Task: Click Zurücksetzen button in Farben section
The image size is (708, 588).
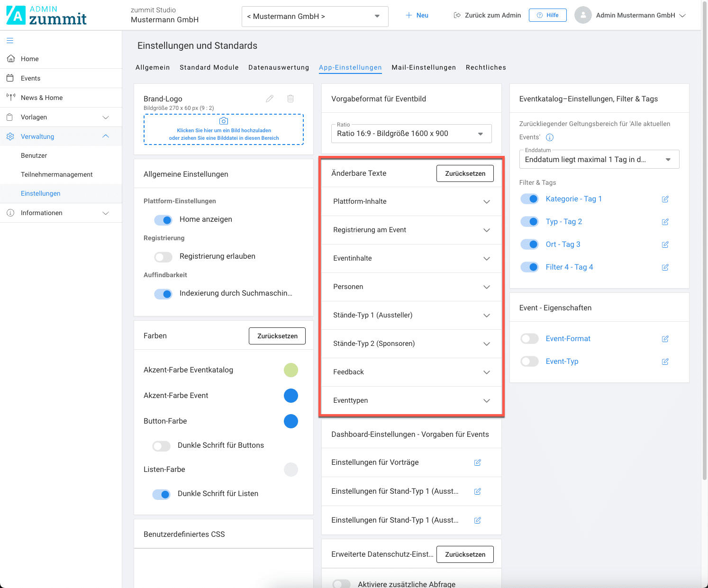Action: click(277, 336)
